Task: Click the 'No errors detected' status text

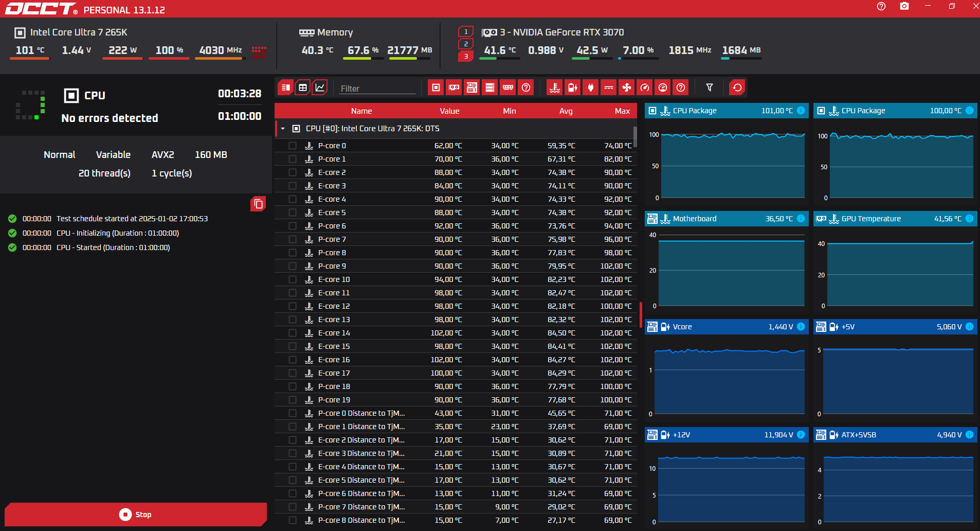Action: [x=110, y=118]
